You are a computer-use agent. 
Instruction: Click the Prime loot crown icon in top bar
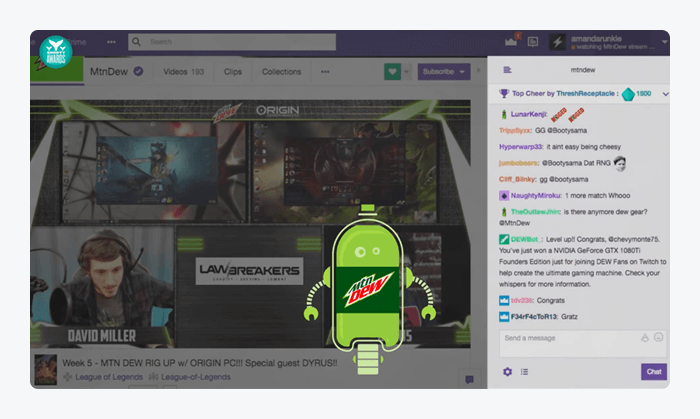coord(512,41)
